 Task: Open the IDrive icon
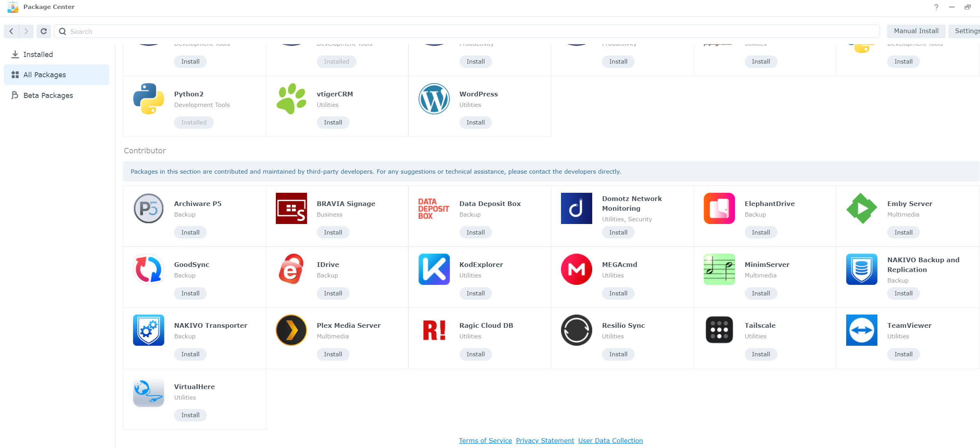pos(291,269)
